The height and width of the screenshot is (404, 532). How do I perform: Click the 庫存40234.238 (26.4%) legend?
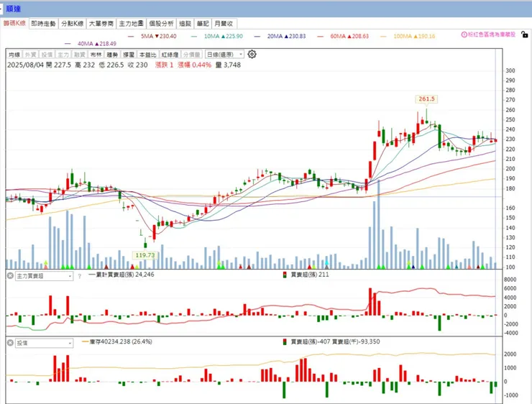point(117,341)
